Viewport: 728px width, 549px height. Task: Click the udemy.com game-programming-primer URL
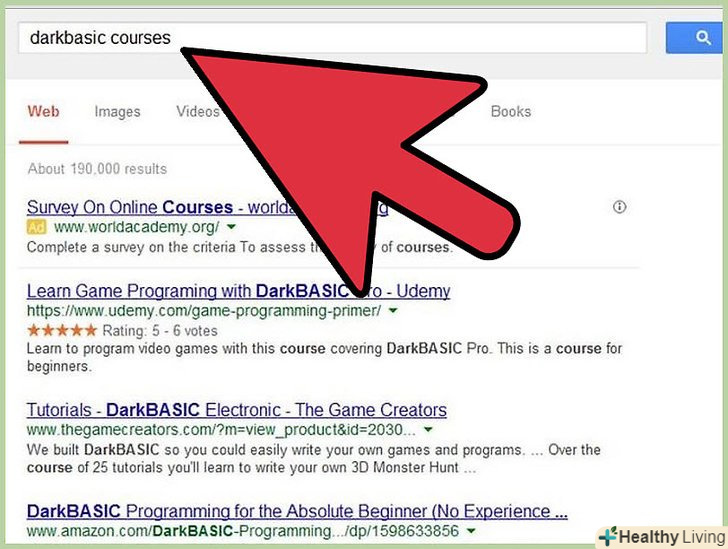pyautogui.click(x=204, y=310)
